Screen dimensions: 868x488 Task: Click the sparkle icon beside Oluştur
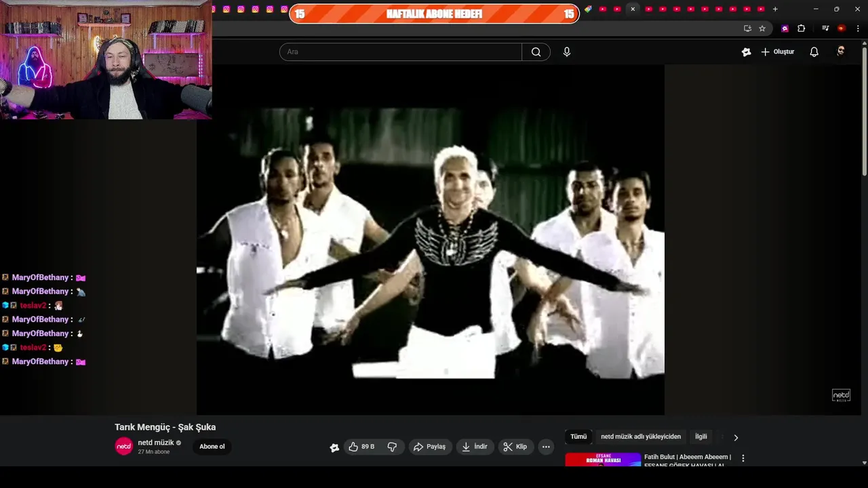click(746, 52)
